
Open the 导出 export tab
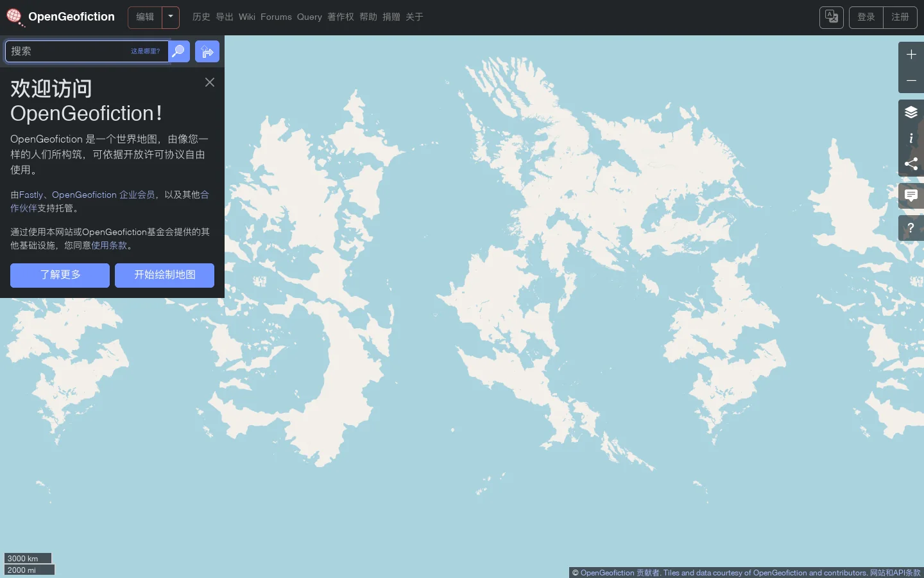click(225, 17)
